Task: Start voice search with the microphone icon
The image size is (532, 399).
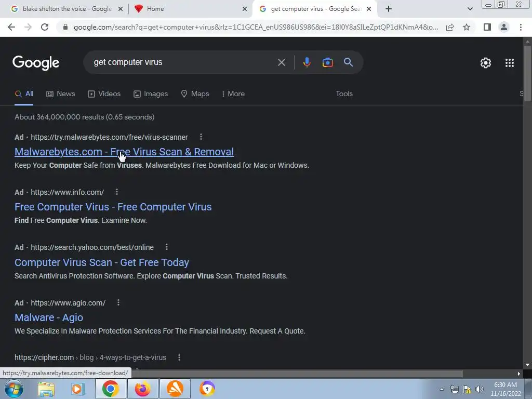Action: click(x=307, y=62)
